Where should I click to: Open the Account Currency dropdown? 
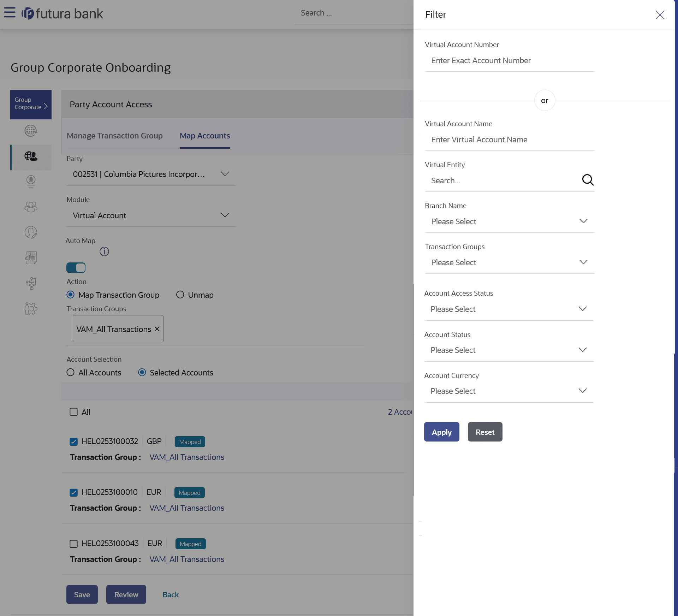(509, 391)
